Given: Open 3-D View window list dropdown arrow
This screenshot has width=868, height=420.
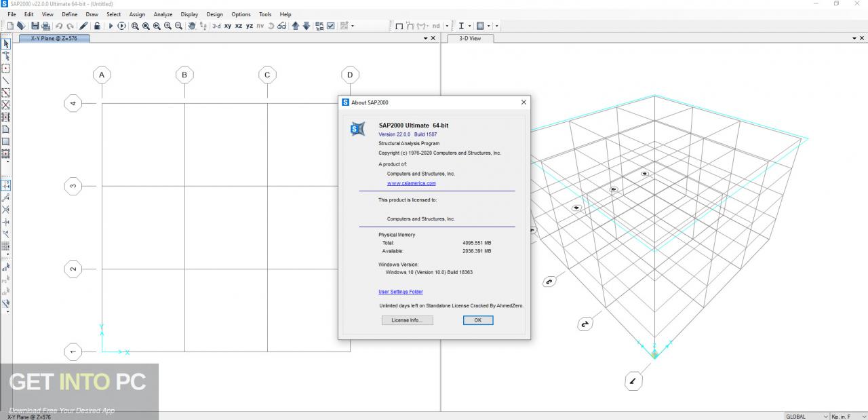Looking at the screenshot, I should tap(854, 39).
